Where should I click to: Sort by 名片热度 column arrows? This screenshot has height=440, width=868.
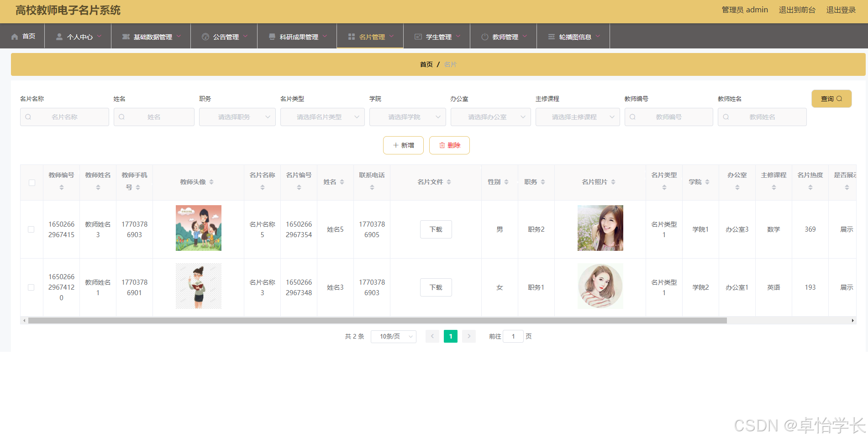click(x=810, y=187)
